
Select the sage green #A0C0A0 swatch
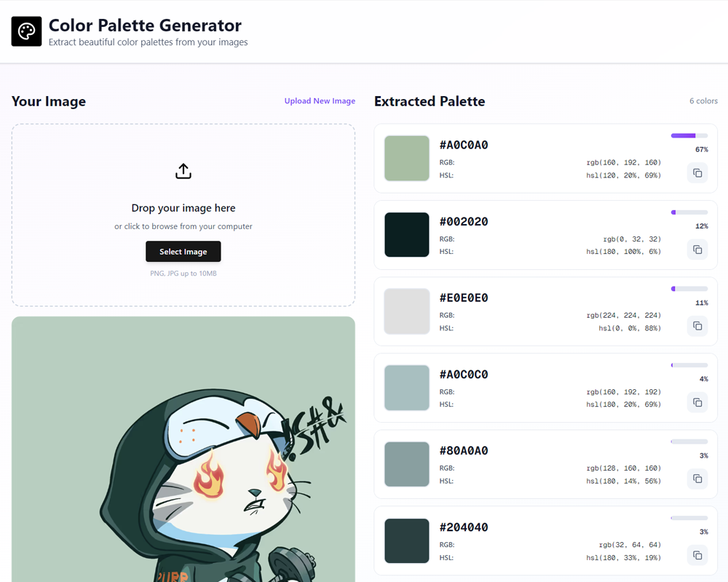[407, 159]
